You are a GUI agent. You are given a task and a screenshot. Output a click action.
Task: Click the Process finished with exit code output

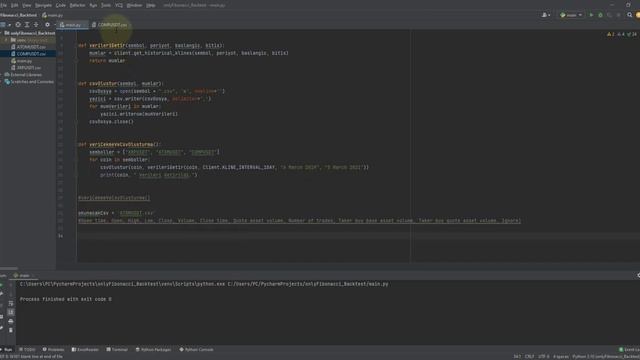tap(66, 299)
